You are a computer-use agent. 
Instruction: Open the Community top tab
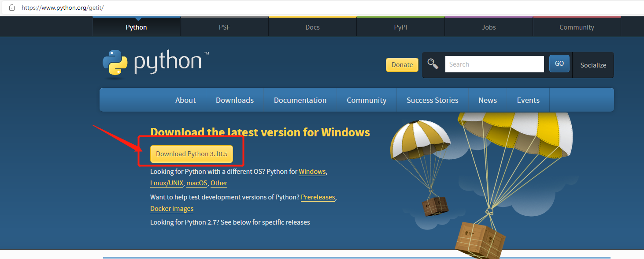coord(577,27)
